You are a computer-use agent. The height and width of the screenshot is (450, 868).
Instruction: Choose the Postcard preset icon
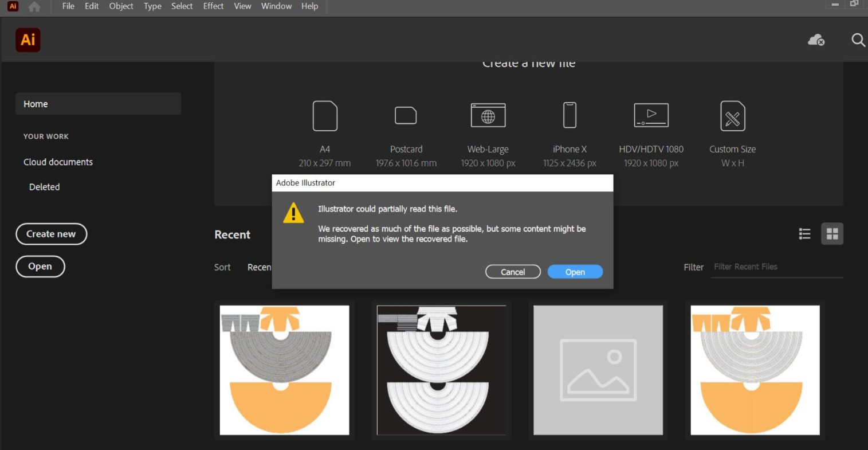tap(406, 116)
